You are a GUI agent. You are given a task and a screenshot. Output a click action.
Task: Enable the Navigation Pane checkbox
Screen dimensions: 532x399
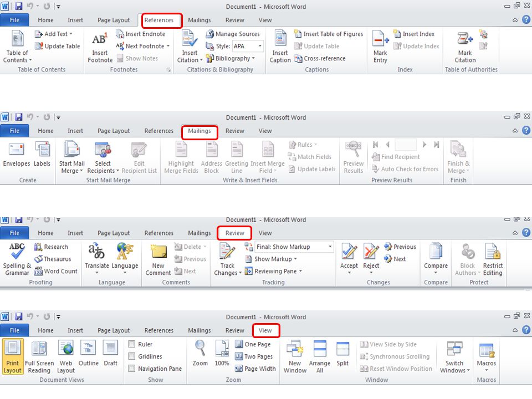pyautogui.click(x=132, y=369)
